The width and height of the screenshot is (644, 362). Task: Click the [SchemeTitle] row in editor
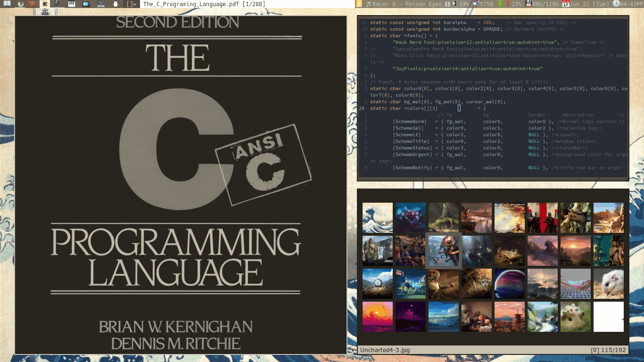(495, 141)
